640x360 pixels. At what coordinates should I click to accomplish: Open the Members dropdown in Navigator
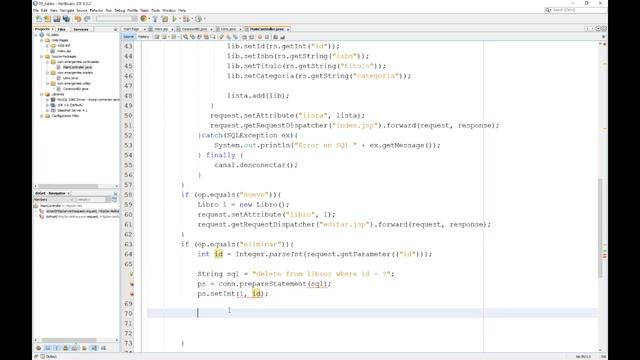52,200
